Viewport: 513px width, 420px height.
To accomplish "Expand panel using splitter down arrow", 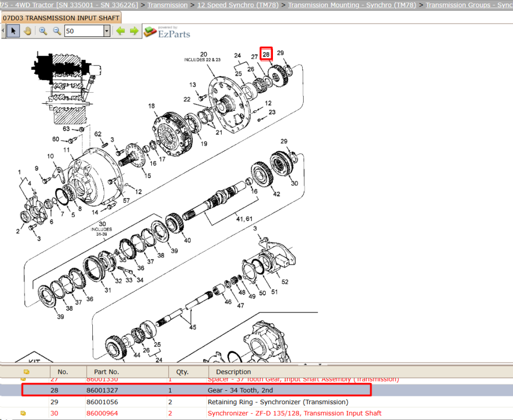I will point(320,364).
